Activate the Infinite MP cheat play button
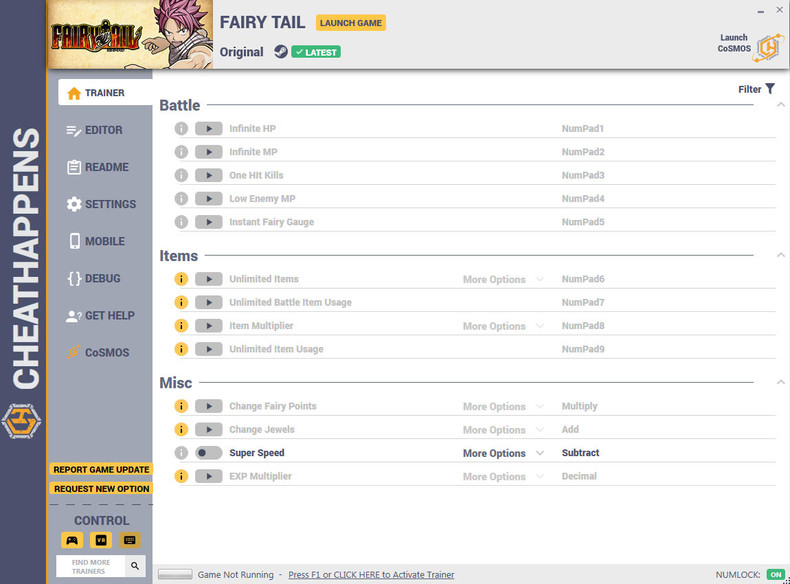790x584 pixels. [x=209, y=152]
